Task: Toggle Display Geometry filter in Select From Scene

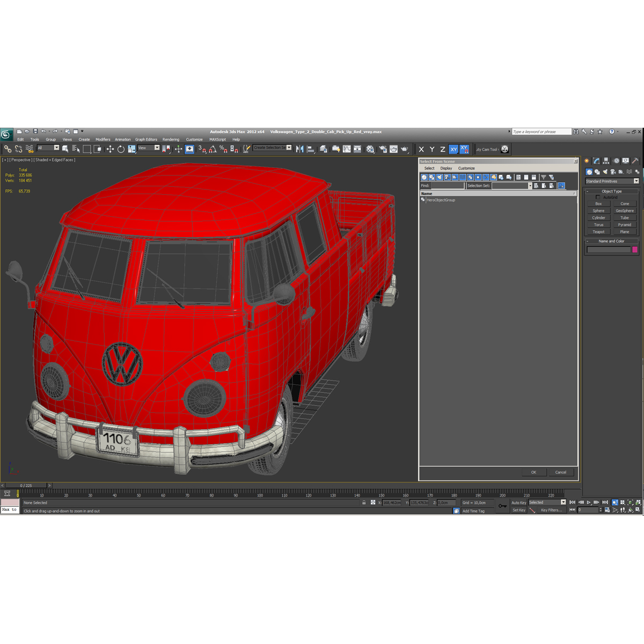Action: point(424,177)
